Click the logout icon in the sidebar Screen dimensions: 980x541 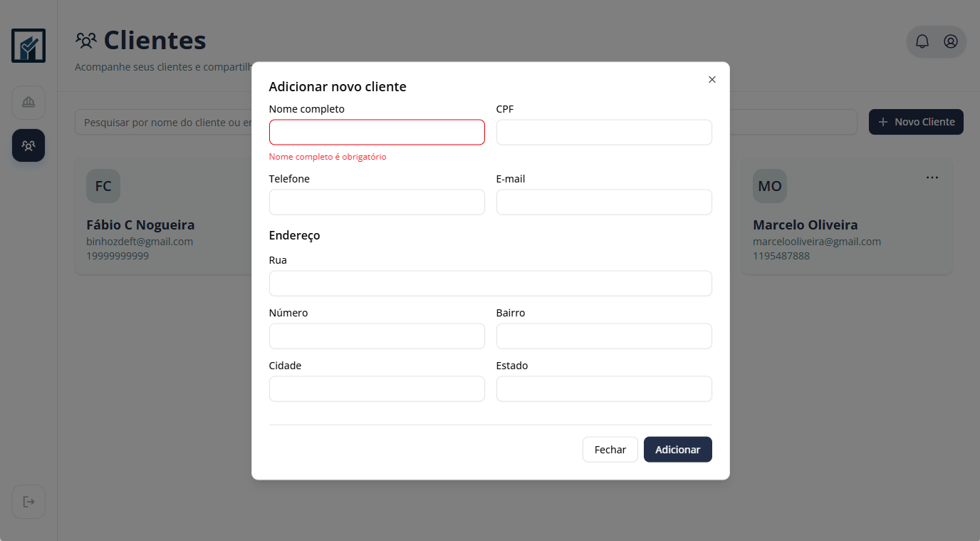pos(28,502)
